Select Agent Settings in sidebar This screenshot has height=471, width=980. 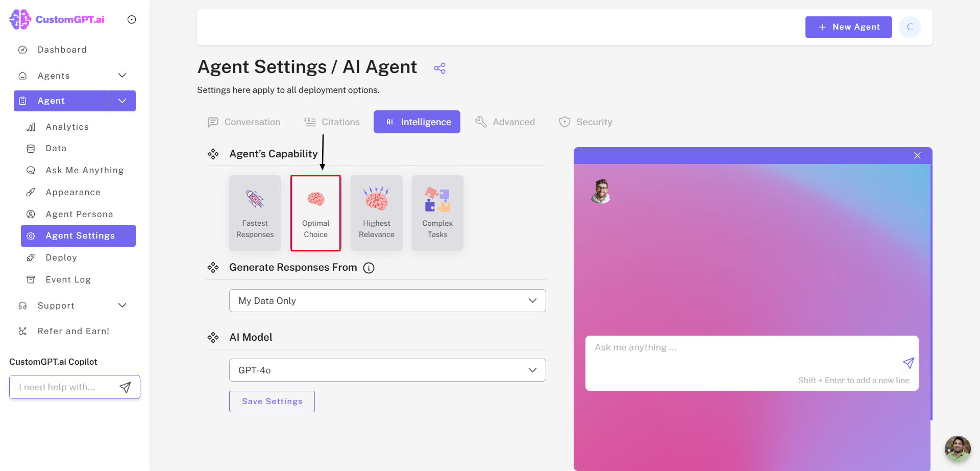(x=78, y=235)
